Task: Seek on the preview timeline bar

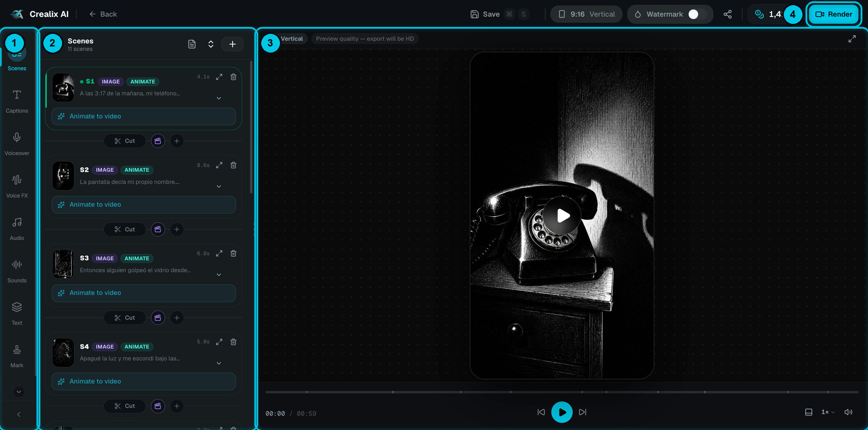Action: pyautogui.click(x=562, y=392)
